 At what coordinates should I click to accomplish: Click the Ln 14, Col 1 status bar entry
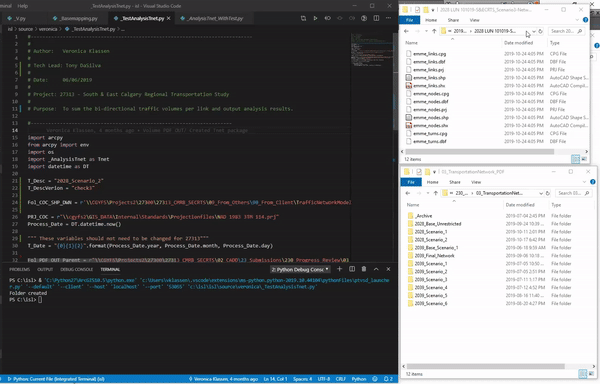(275, 379)
